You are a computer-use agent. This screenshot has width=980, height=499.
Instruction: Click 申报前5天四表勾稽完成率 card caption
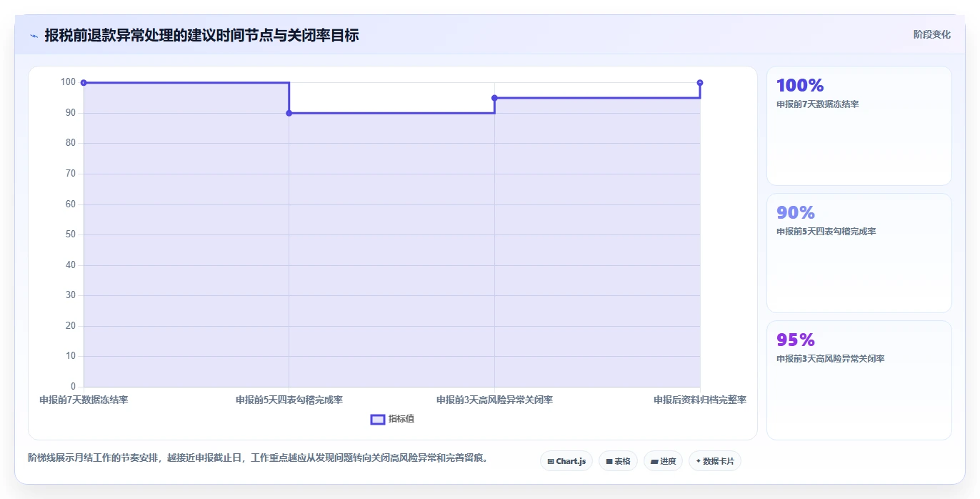(x=826, y=232)
